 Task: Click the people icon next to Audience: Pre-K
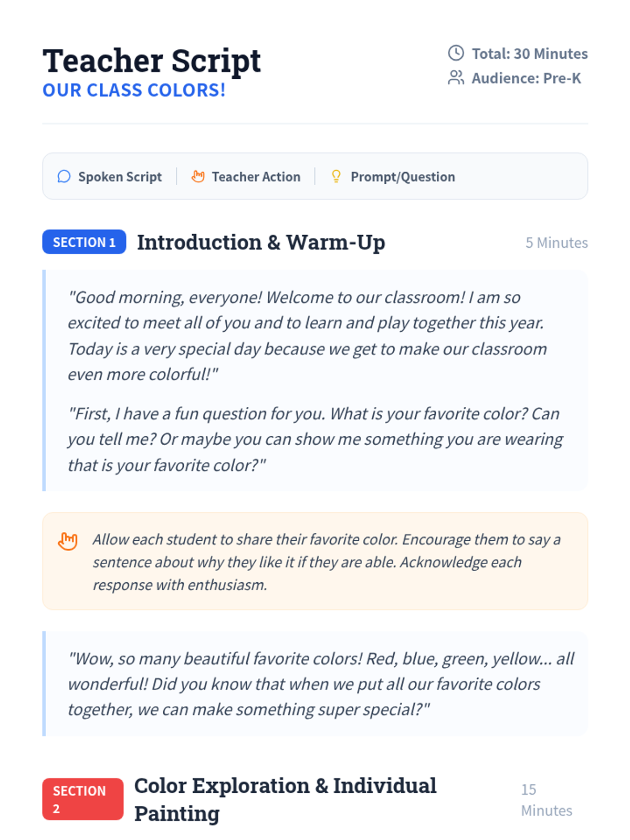point(456,78)
